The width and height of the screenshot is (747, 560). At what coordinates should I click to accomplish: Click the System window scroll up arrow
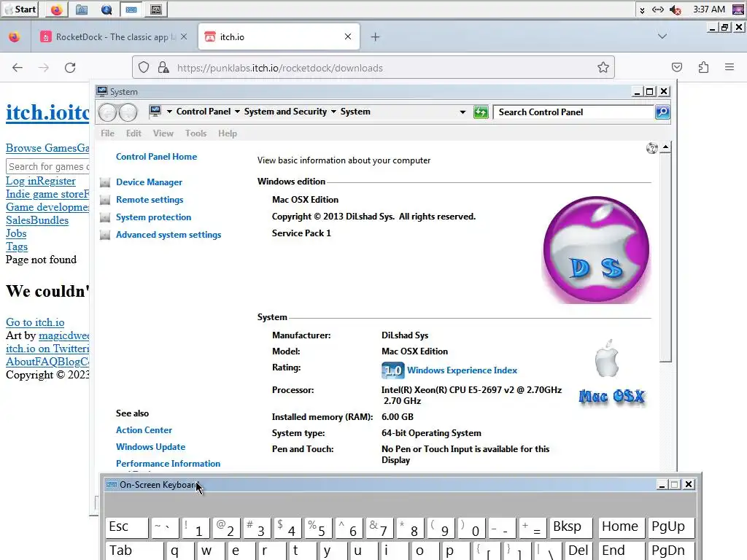665,147
